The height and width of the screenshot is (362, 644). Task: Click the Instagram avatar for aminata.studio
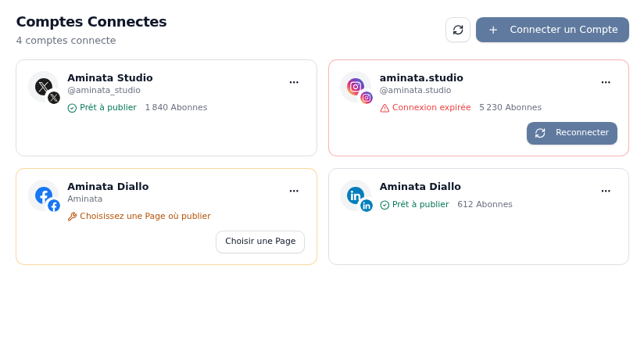tap(356, 87)
